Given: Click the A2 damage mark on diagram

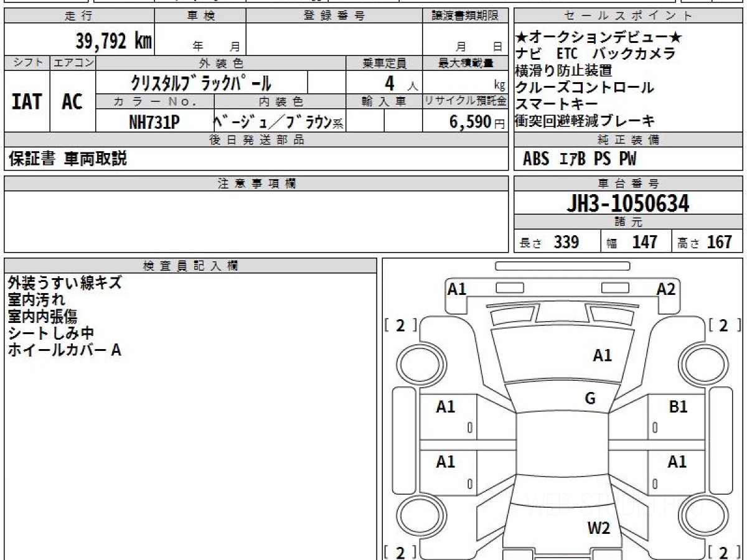Looking at the screenshot, I should (666, 289).
